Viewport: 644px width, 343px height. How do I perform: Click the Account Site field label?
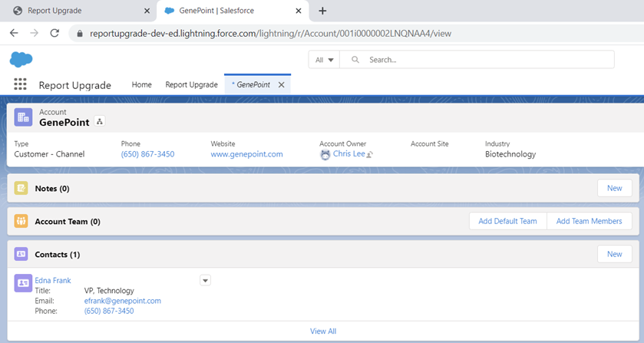430,143
